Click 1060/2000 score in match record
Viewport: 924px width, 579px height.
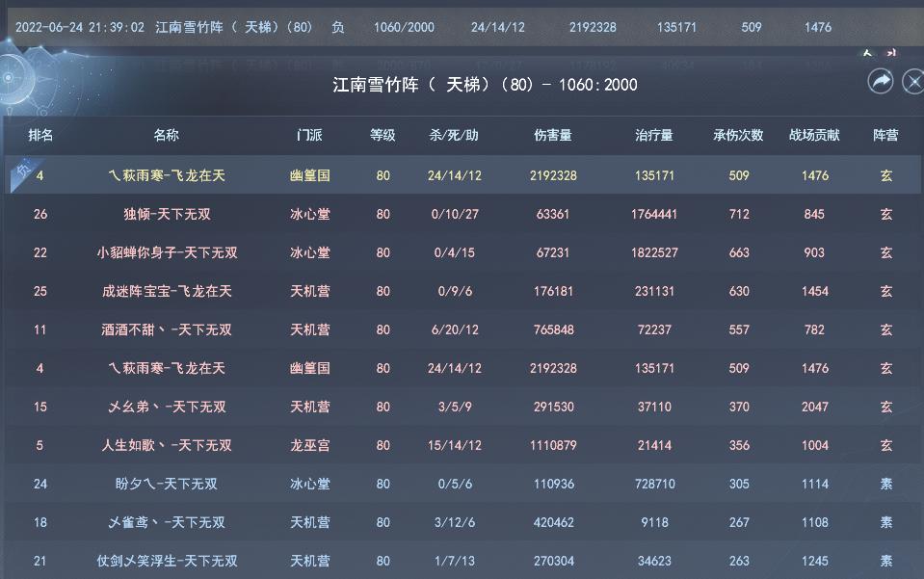click(404, 27)
